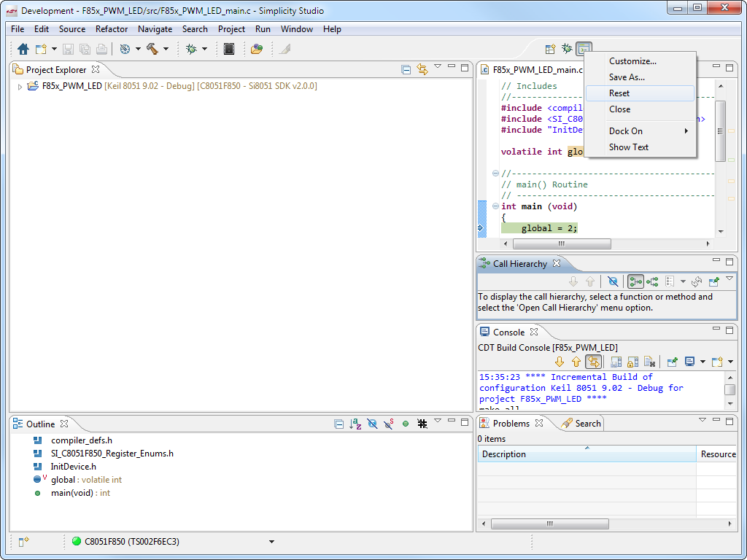
Task: Click the Print icon in the toolbar
Action: 101,49
